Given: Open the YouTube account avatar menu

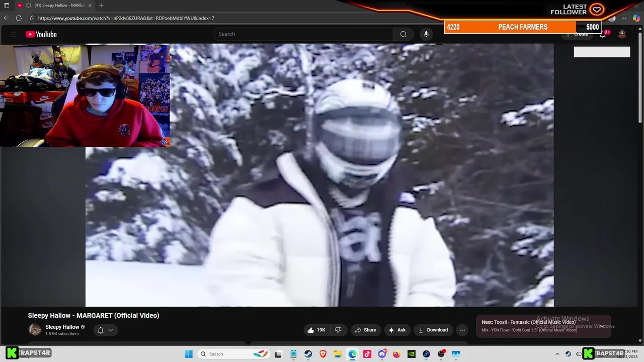Looking at the screenshot, I should pos(622,34).
